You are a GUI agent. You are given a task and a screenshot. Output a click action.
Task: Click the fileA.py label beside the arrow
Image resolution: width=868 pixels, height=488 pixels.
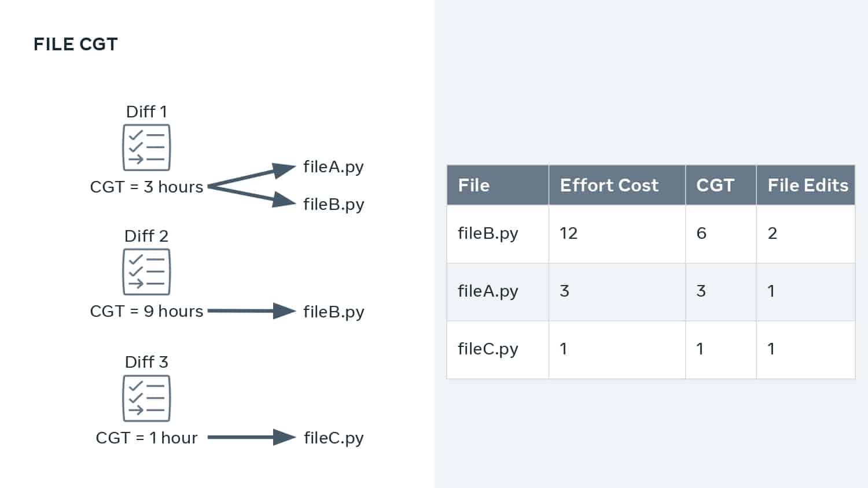[333, 167]
